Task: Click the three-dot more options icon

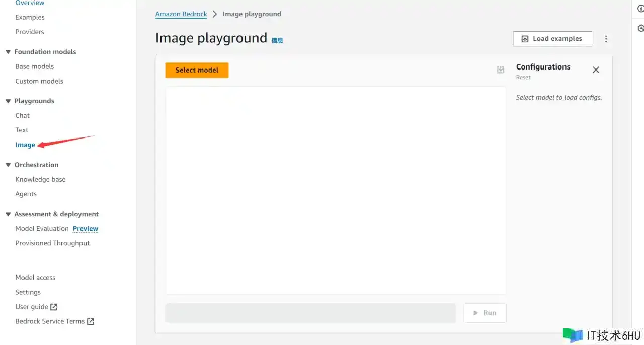Action: (x=606, y=39)
